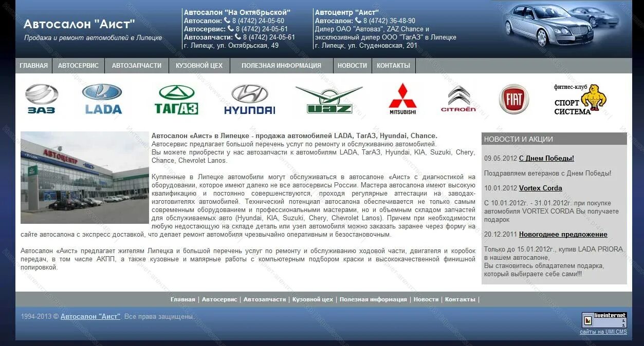Image resolution: width=644 pixels, height=346 pixels.
Task: Click the dealership building photo
Action: 85,178
